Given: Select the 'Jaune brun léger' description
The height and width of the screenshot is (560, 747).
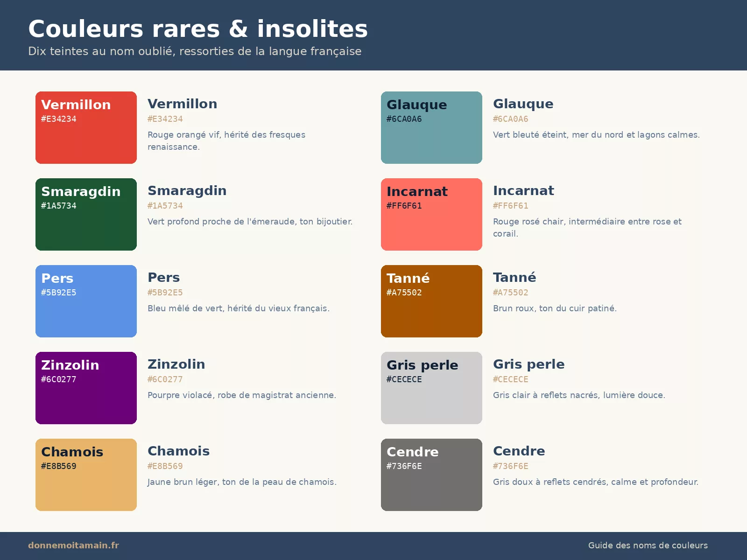Looking at the screenshot, I should click(242, 482).
